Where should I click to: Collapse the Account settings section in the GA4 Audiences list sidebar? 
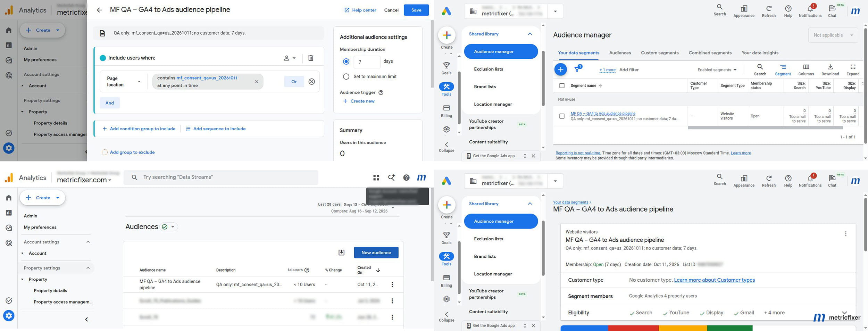coord(88,242)
